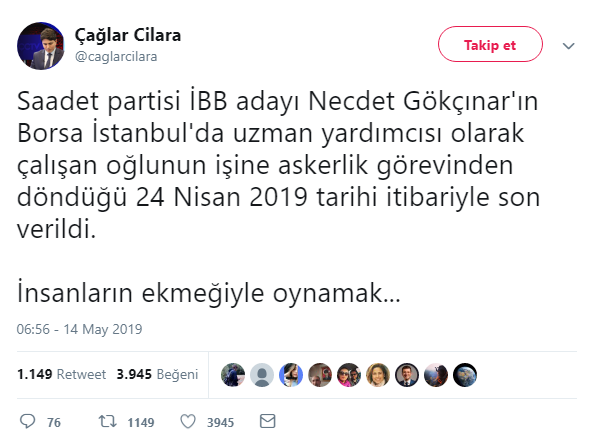Click the blue-background woman avatar
613x444 pixels.
[x=291, y=375]
